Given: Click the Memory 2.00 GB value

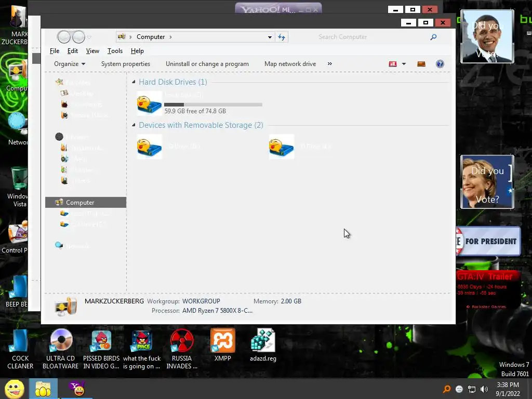Looking at the screenshot, I should [291, 301].
